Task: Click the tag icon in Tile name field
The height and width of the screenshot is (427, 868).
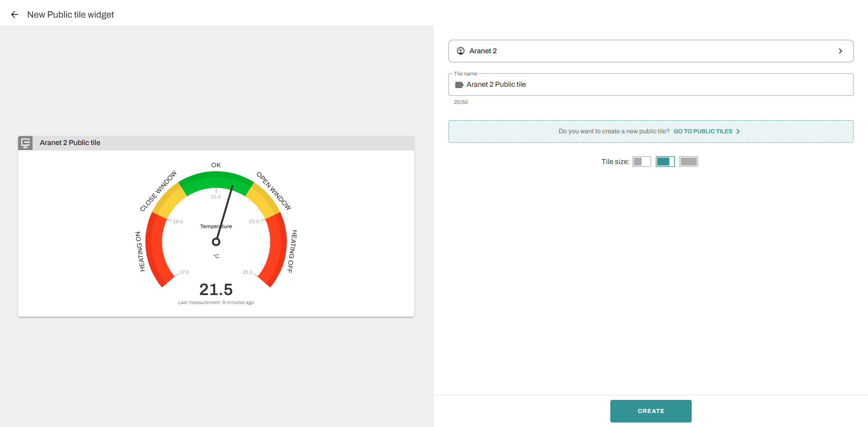Action: click(x=459, y=85)
